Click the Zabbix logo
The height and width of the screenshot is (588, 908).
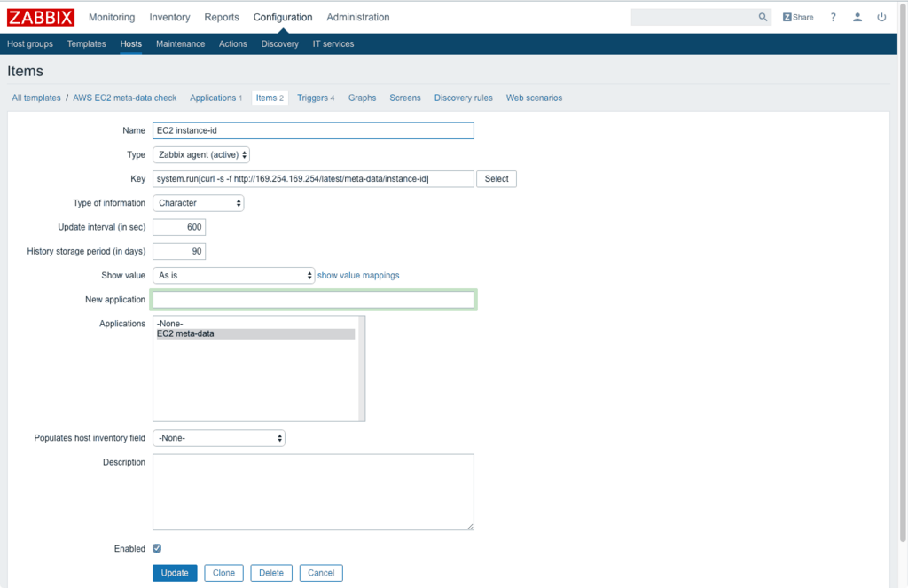point(41,18)
